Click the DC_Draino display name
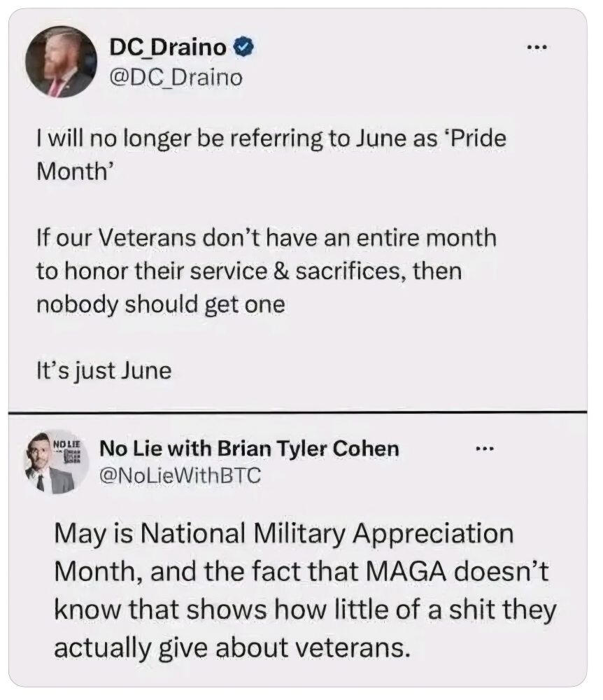Viewport: 603px width, 700px height. coord(168,46)
